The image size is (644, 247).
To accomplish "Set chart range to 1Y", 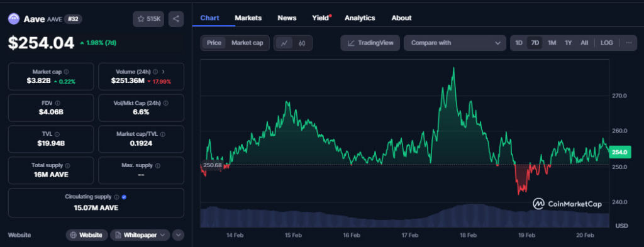I will click(568, 43).
